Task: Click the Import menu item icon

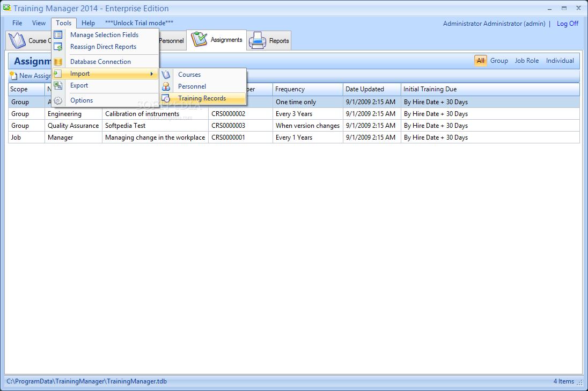Action: coord(58,74)
